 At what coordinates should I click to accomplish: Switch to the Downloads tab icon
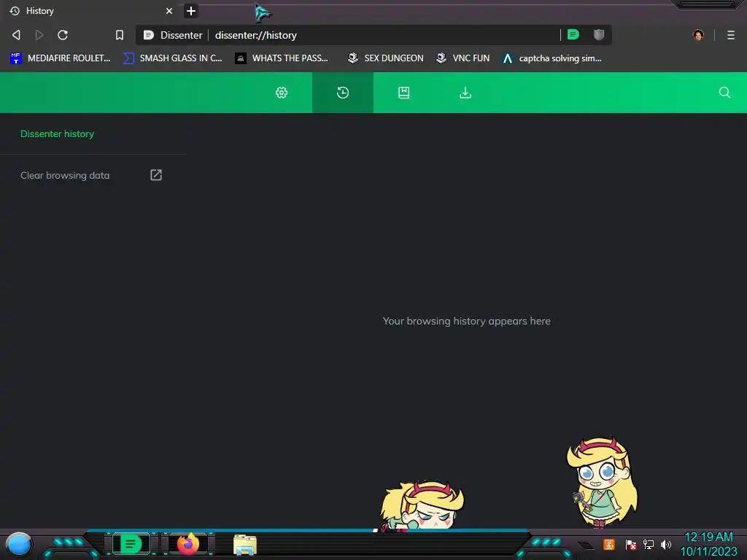point(465,93)
